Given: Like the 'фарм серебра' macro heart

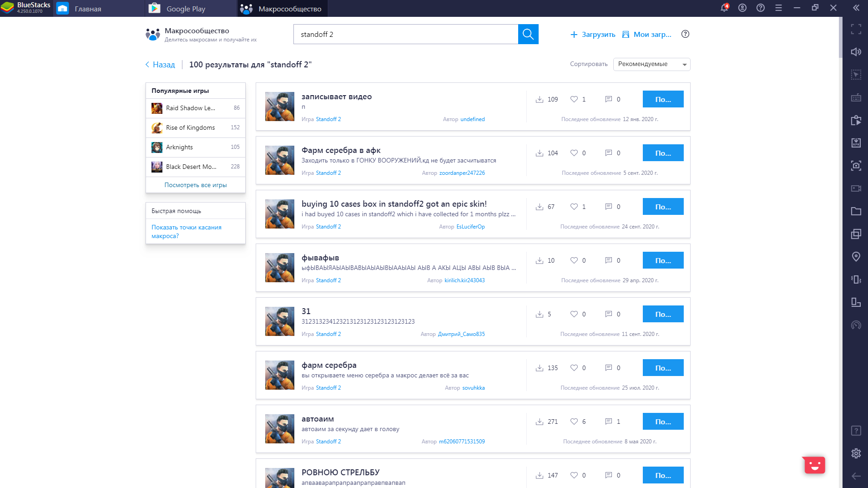Looking at the screenshot, I should tap(574, 368).
